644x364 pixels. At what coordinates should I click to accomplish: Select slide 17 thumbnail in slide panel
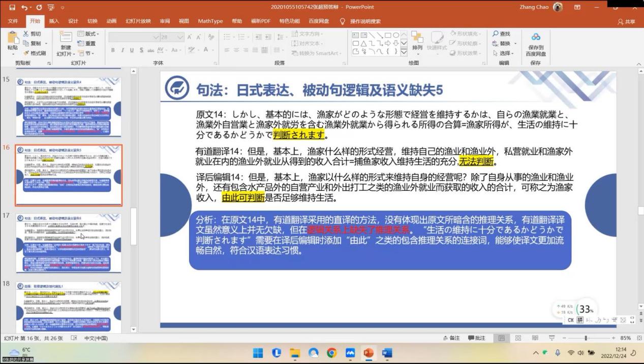pyautogui.click(x=68, y=243)
